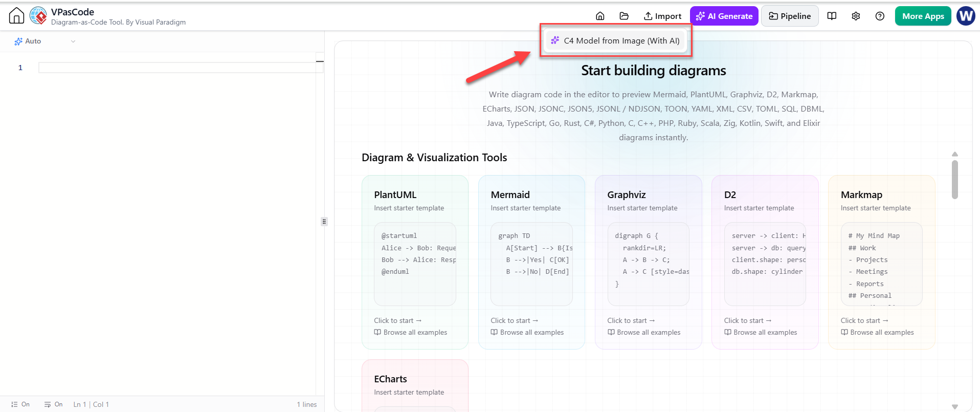This screenshot has width=980, height=412.
Task: Click the Ln 1 | Col 1 indicator
Action: point(91,404)
